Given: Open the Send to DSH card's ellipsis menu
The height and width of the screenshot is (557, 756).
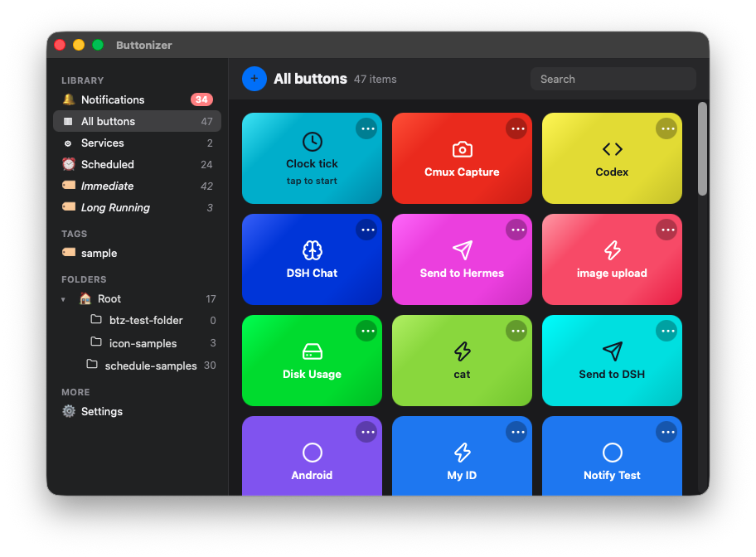Looking at the screenshot, I should tap(666, 332).
